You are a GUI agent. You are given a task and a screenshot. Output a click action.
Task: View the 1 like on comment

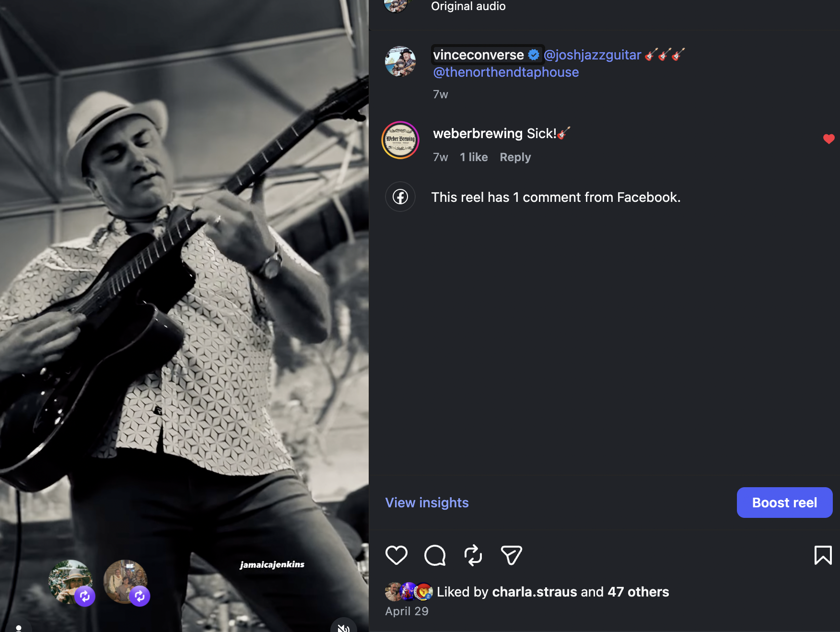[474, 157]
